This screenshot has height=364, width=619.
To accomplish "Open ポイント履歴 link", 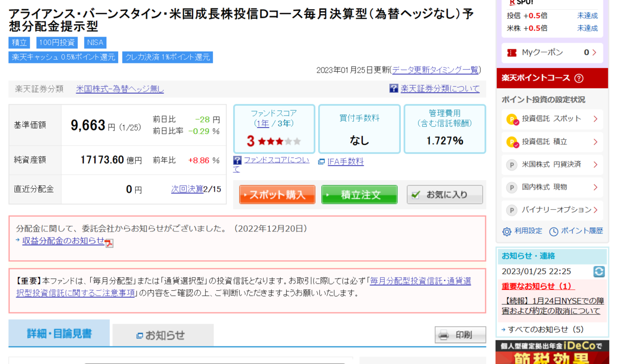I will coord(582,231).
